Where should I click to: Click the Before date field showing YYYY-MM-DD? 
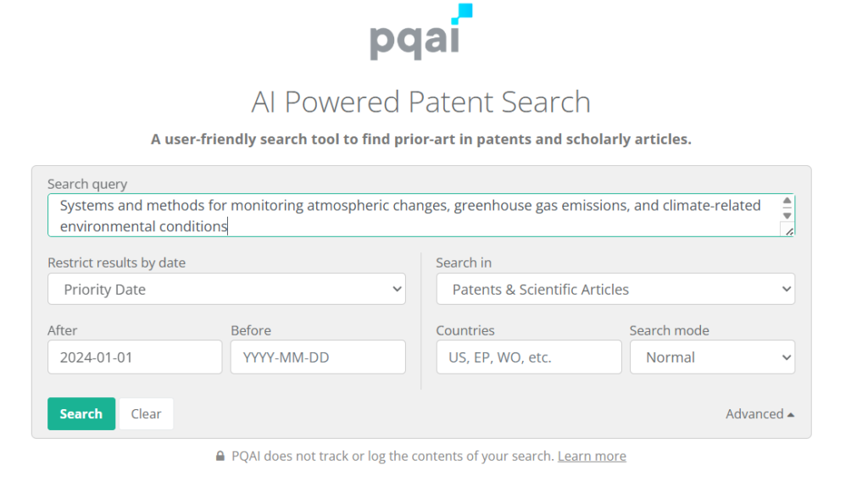click(x=317, y=357)
